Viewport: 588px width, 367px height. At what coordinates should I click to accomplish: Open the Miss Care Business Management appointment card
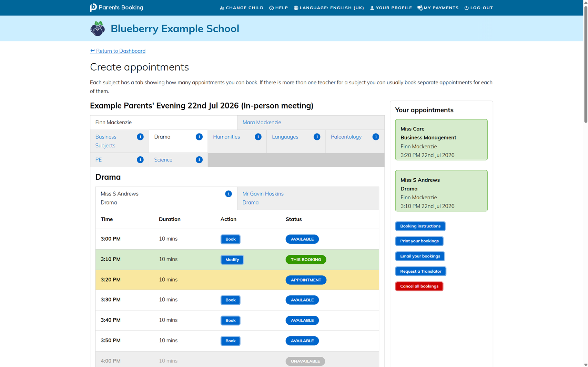(441, 140)
